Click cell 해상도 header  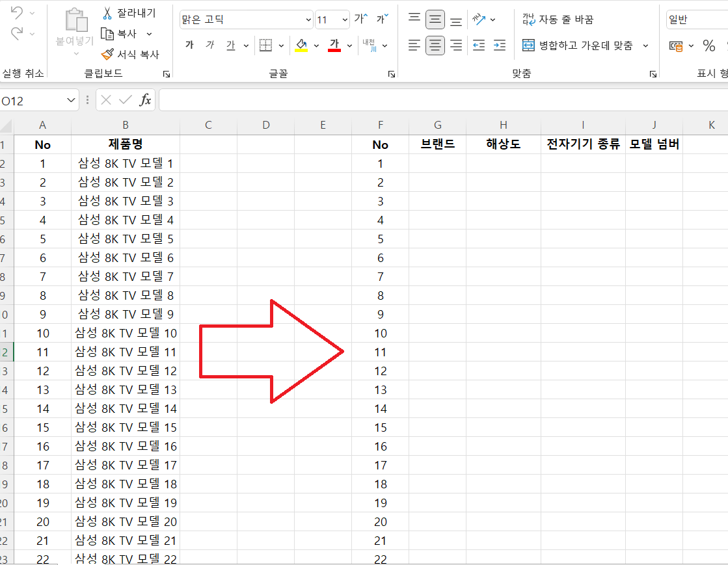coord(504,144)
